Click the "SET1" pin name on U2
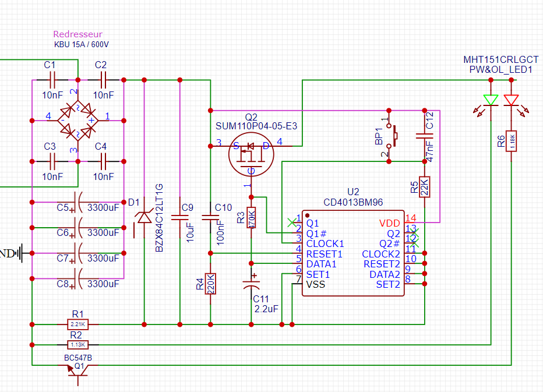The image size is (543, 392). tap(318, 274)
